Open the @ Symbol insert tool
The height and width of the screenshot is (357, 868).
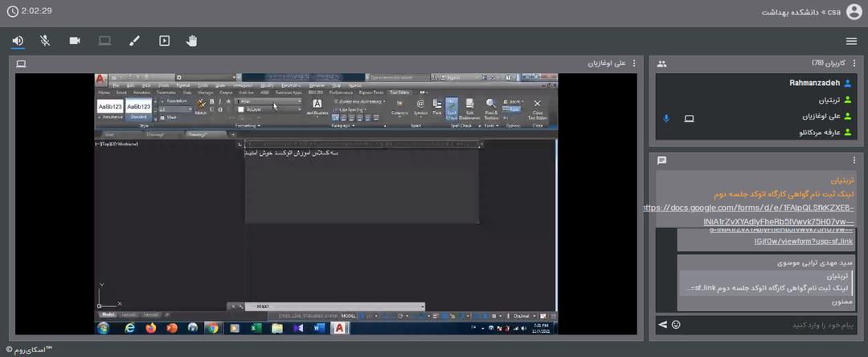420,106
